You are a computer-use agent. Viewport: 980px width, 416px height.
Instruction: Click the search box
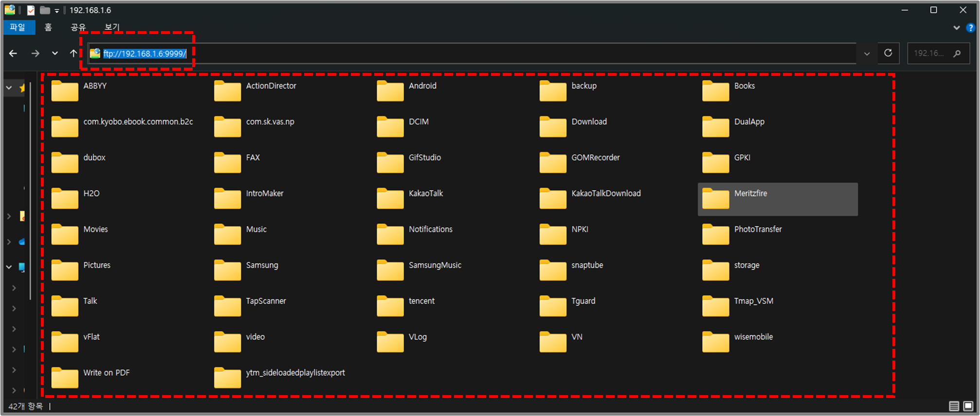coord(937,54)
